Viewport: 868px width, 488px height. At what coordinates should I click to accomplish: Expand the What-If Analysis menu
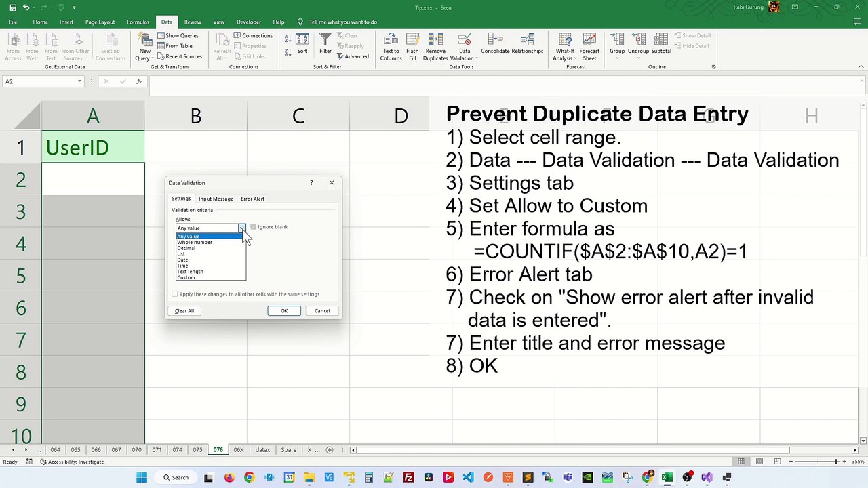pos(565,47)
